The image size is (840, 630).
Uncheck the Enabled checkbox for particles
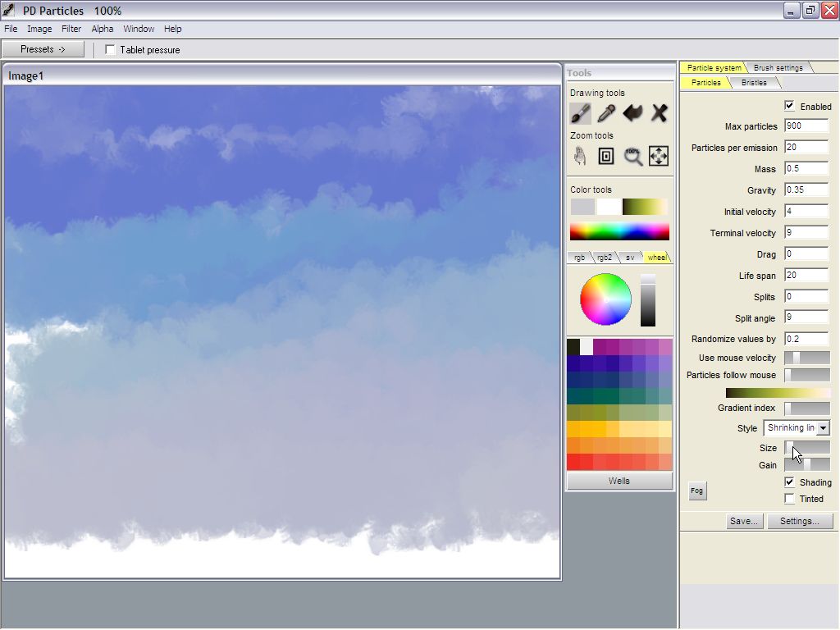tap(789, 106)
